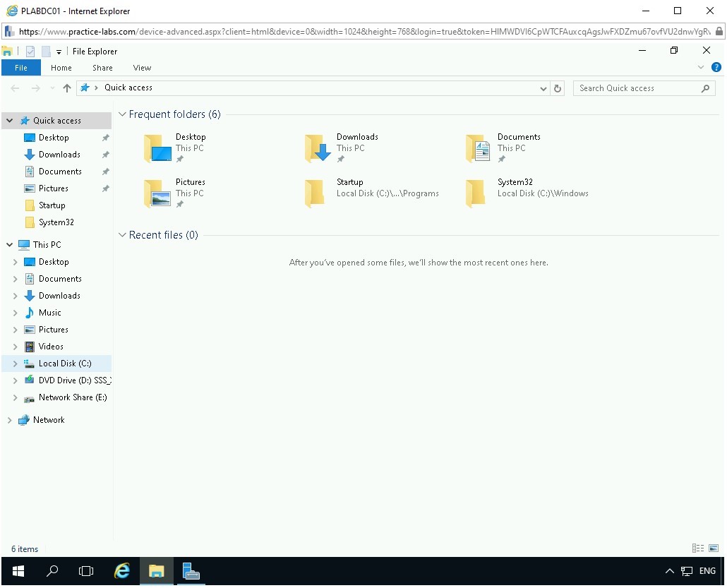The width and height of the screenshot is (727, 588).
Task: Select the Desktop frequent folder tile
Action: [x=175, y=148]
